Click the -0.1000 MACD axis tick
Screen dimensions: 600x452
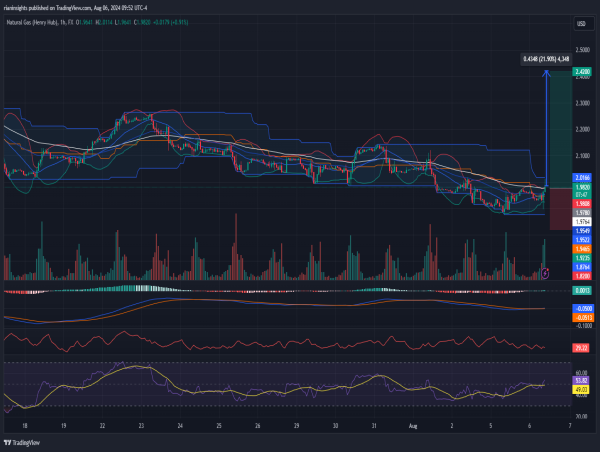[584, 326]
